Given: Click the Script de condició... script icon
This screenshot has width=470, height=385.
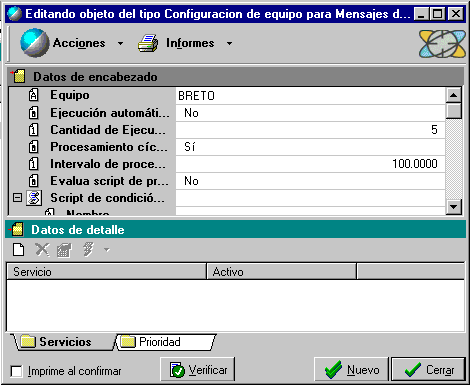Looking at the screenshot, I should coord(34,198).
